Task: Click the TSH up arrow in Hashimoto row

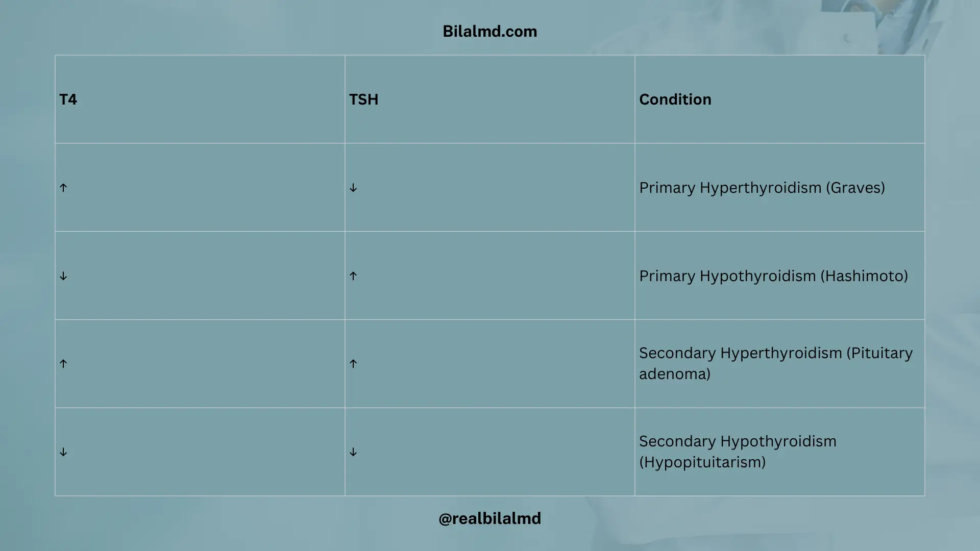Action: click(x=353, y=276)
